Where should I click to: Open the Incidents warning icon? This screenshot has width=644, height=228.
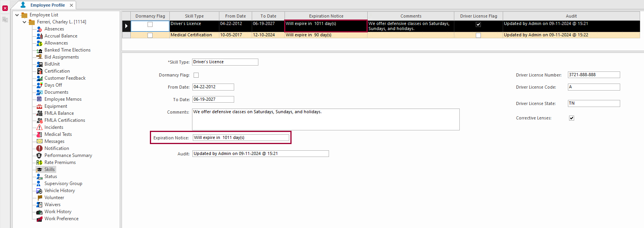coord(39,127)
